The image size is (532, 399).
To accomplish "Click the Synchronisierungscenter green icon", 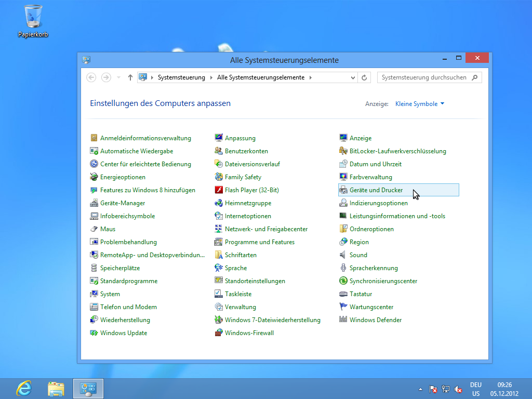I will click(343, 281).
